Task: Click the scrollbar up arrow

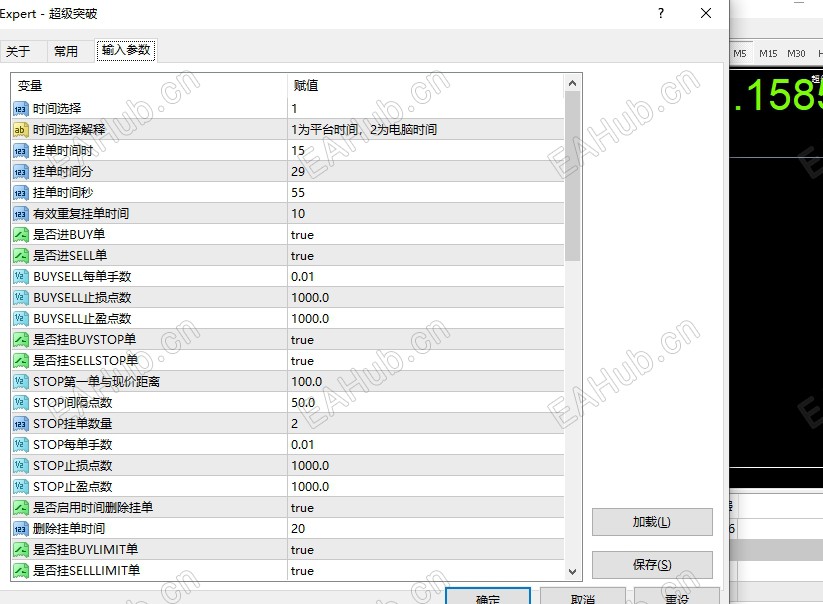Action: pyautogui.click(x=573, y=83)
